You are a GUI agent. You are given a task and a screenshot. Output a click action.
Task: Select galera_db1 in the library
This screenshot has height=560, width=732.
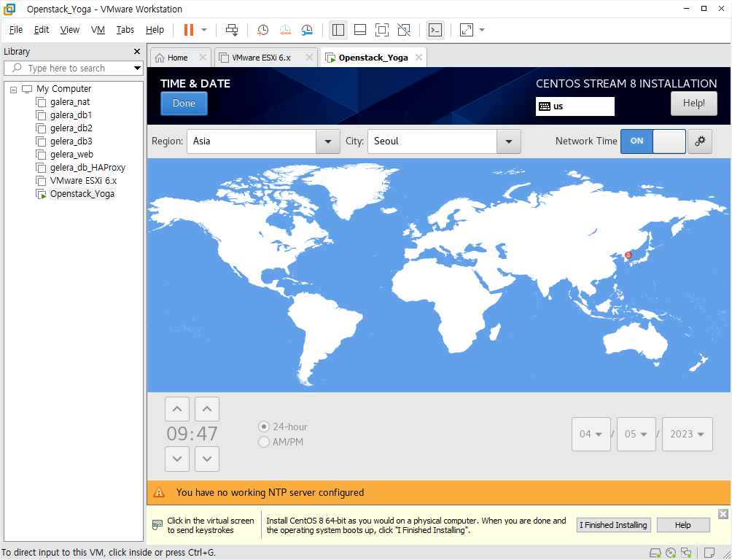click(71, 115)
